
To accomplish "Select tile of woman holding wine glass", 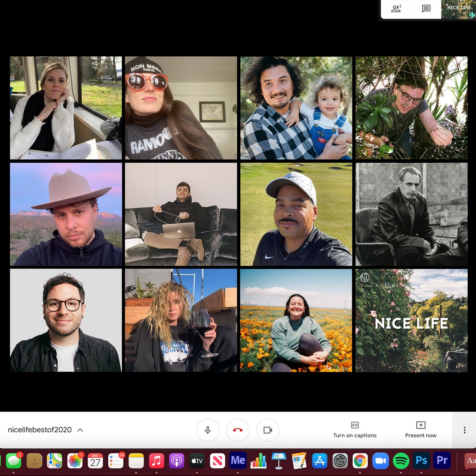I will coord(181,321).
